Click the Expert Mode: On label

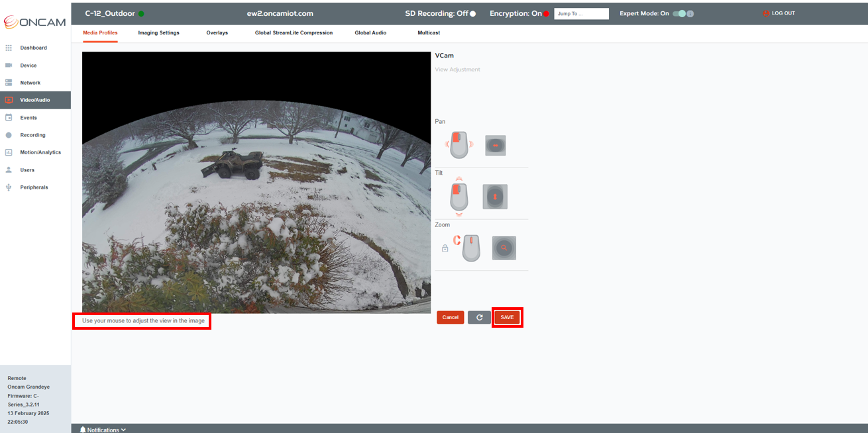click(644, 13)
